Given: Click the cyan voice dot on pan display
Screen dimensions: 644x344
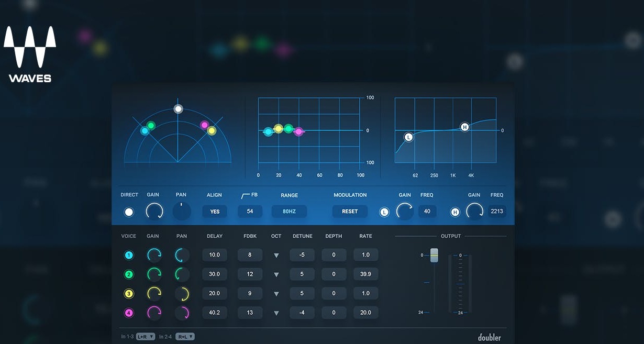Looking at the screenshot, I should click(x=145, y=131).
